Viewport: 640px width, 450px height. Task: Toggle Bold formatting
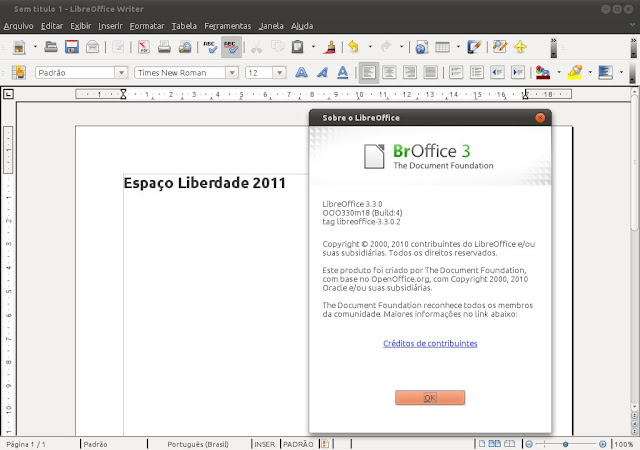click(301, 73)
